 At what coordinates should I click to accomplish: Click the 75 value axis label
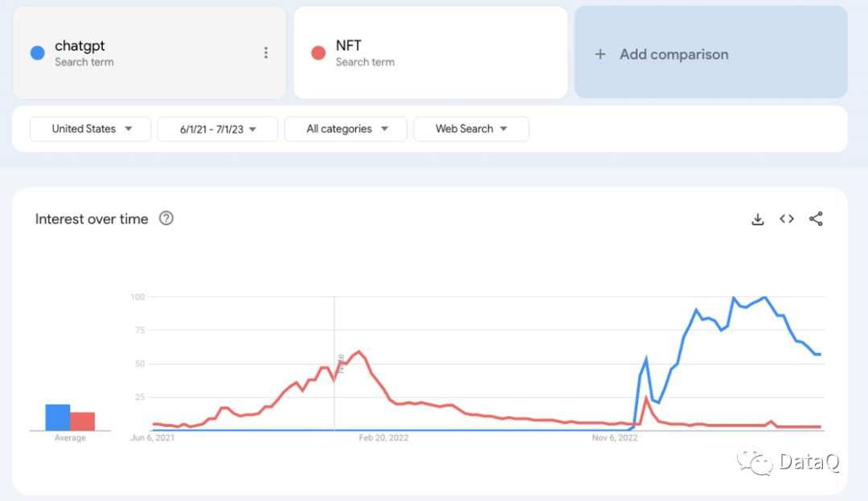click(140, 331)
